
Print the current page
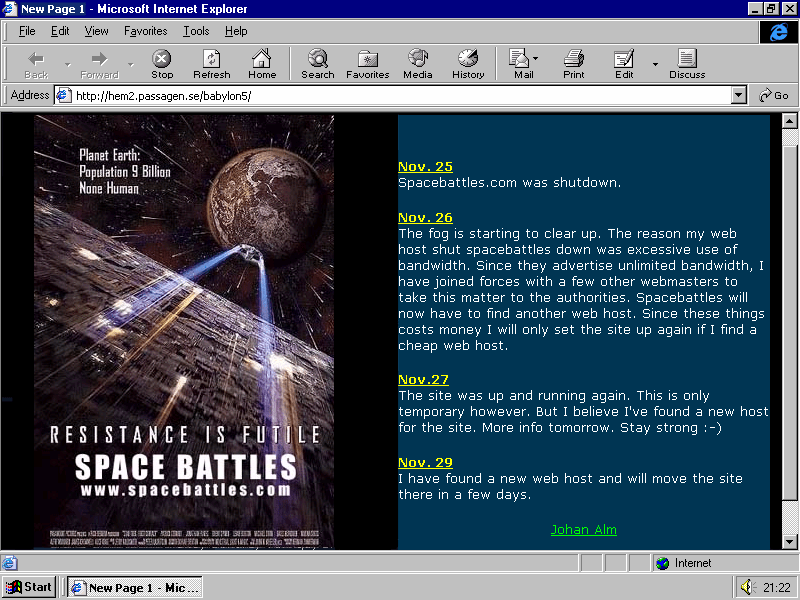[x=573, y=64]
